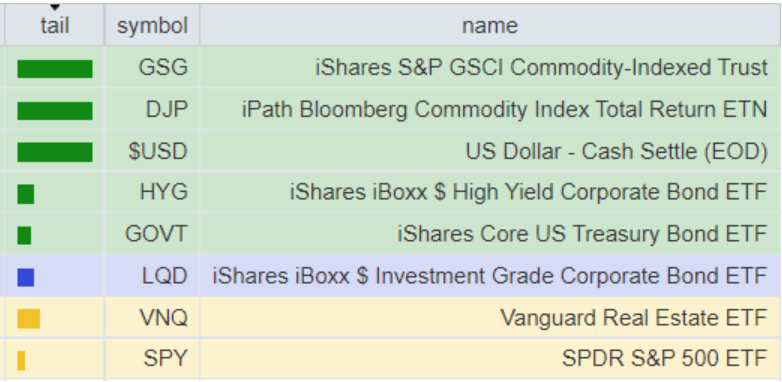Click the green tail bar for $USD
782x382 pixels.
pos(55,152)
